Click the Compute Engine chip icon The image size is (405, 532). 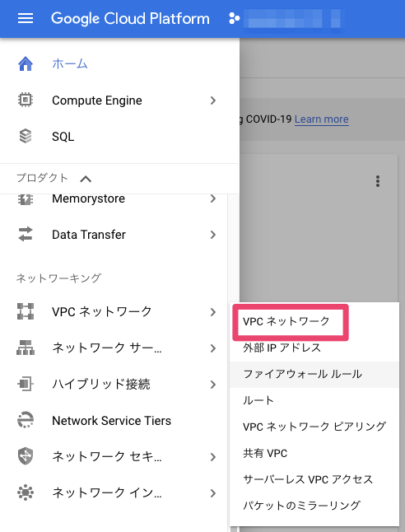26,100
